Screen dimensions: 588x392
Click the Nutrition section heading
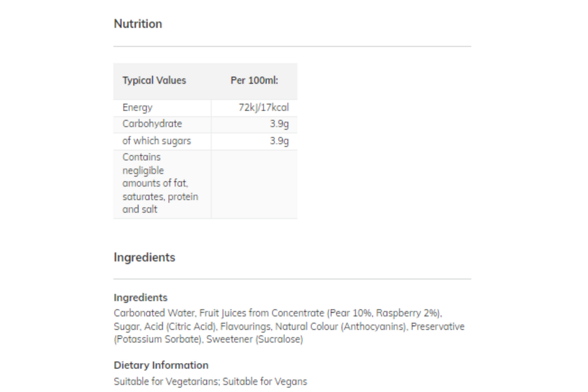pyautogui.click(x=138, y=24)
